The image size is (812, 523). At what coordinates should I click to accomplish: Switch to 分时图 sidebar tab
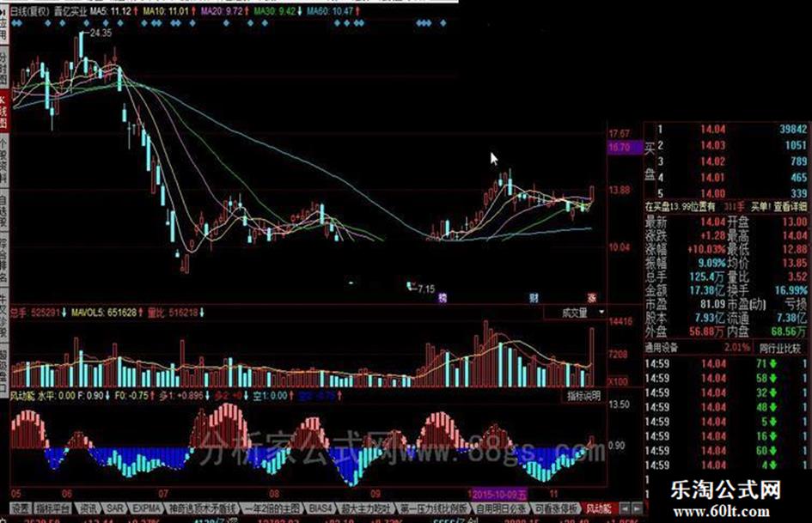click(3, 67)
